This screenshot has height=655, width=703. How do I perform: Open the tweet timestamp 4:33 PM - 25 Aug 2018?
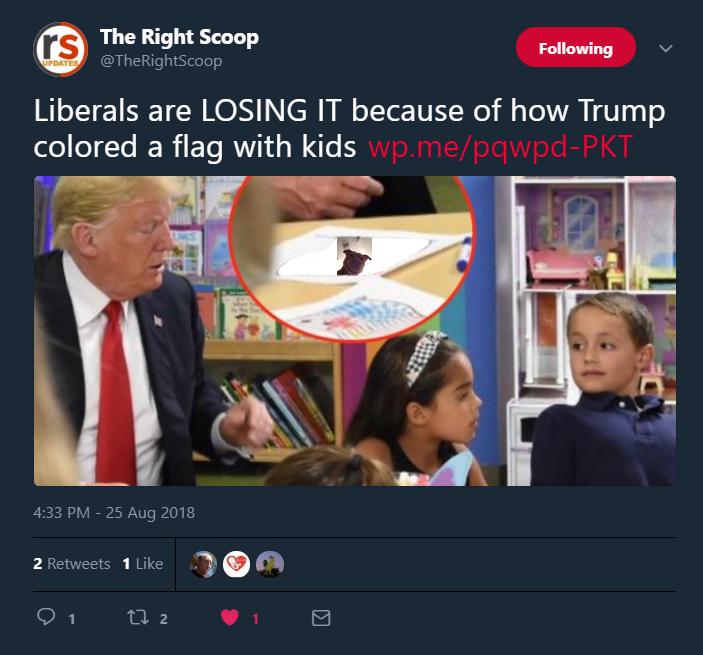click(114, 512)
